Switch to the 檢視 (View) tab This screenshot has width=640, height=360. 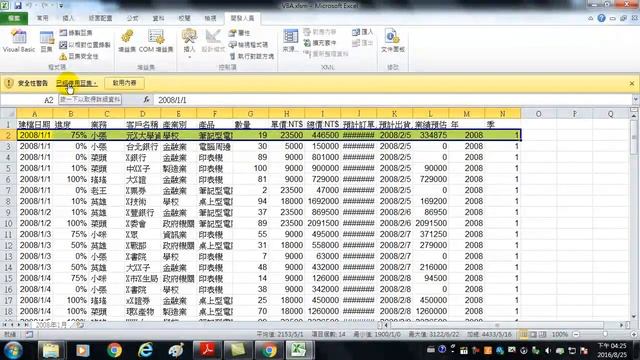coord(210,18)
